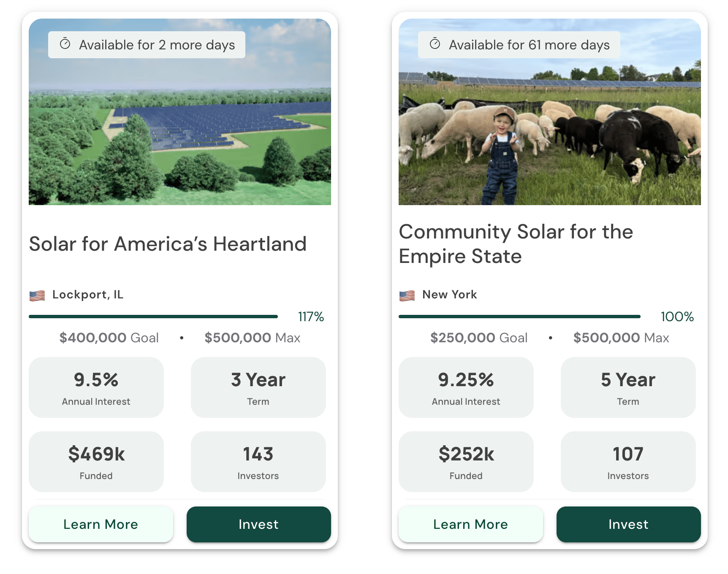Click the timer icon on Heartland card

pos(65,43)
